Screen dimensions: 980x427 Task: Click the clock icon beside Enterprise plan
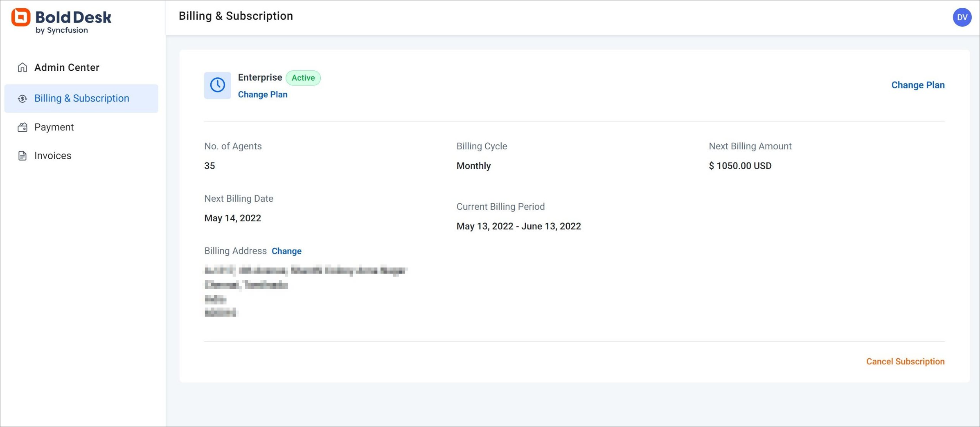pyautogui.click(x=217, y=85)
